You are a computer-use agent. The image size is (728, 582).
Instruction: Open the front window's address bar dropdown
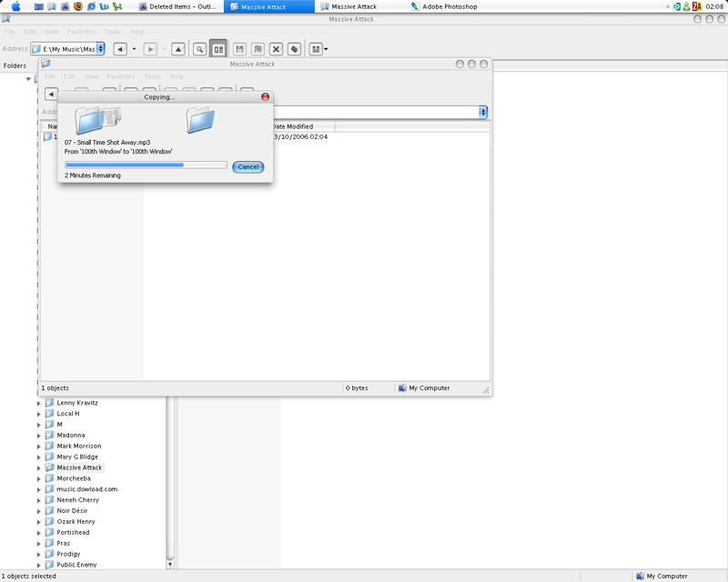pyautogui.click(x=483, y=112)
